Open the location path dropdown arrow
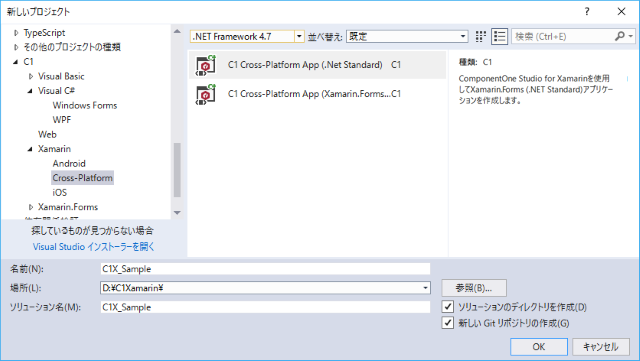The width and height of the screenshot is (640, 361). 425,288
